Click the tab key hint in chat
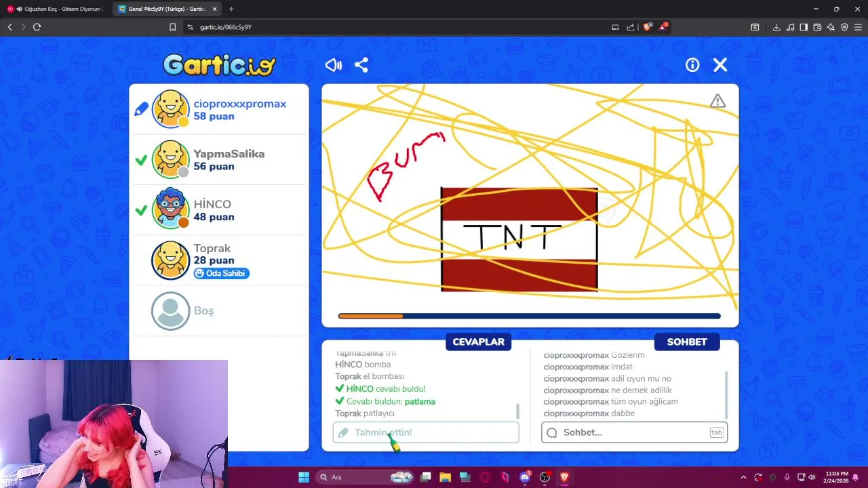 (x=716, y=432)
